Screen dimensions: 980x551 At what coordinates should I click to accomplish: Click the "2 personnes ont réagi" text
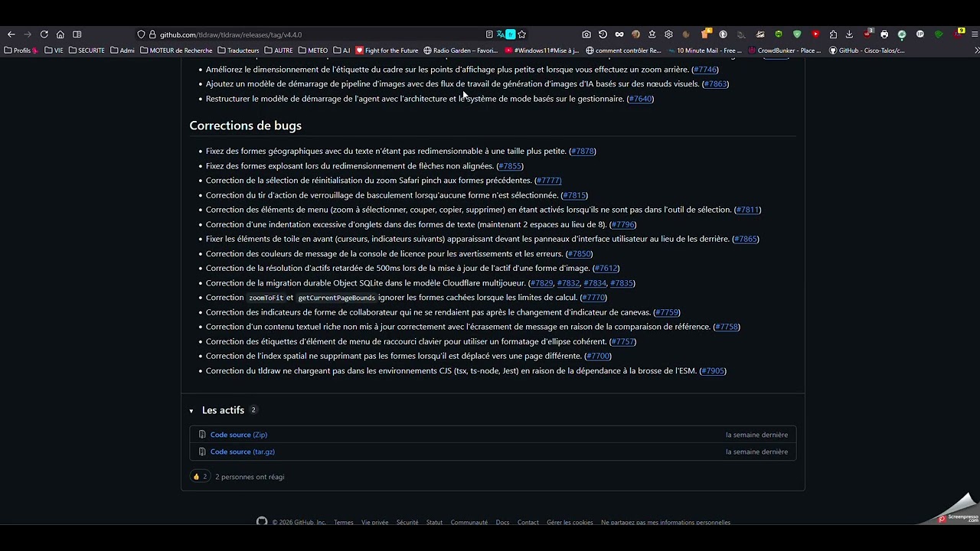250,477
